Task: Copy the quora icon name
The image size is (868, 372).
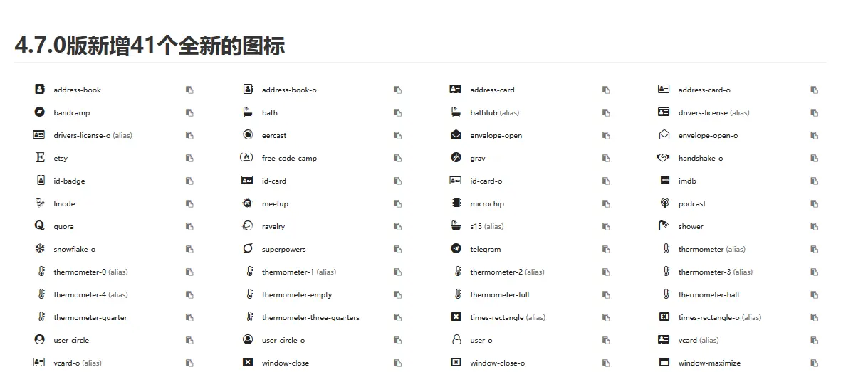Action: pos(189,226)
